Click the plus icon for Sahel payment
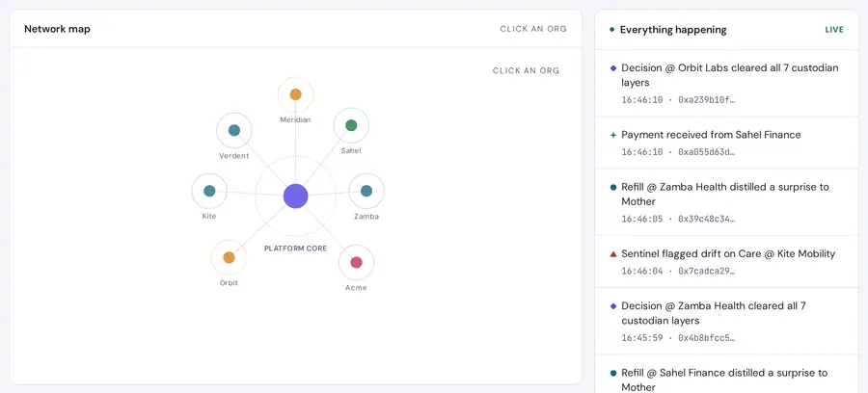This screenshot has height=393, width=868. [x=612, y=135]
